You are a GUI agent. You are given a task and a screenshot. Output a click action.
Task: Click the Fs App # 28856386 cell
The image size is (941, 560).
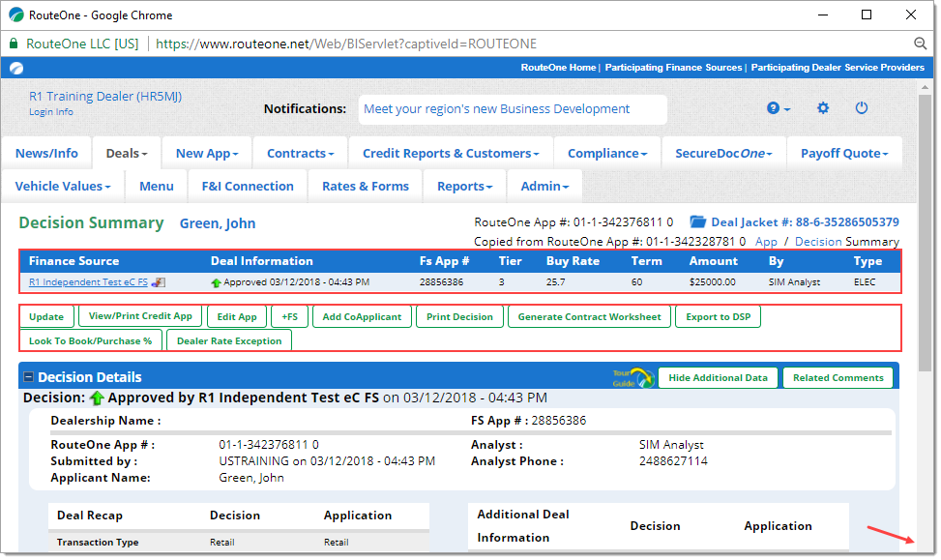tap(441, 282)
